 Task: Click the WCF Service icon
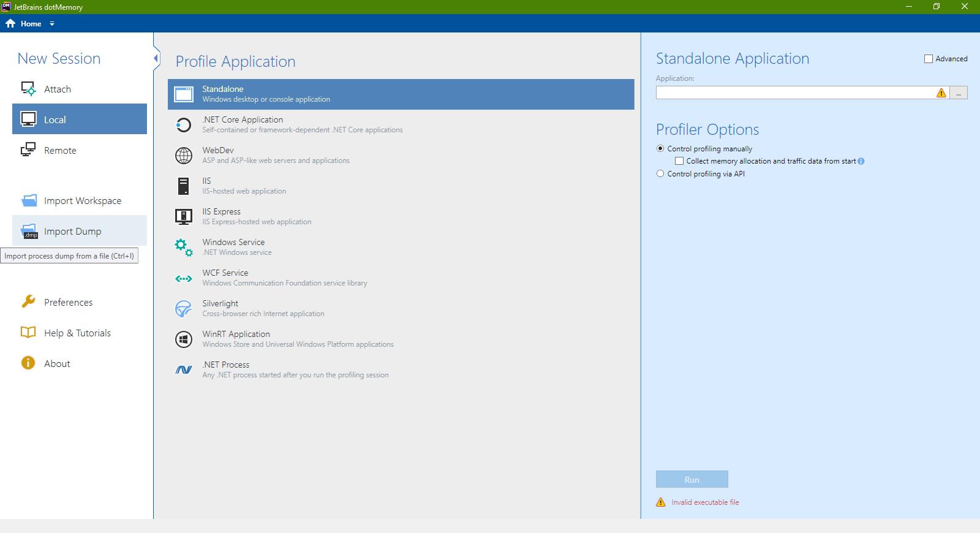tap(183, 278)
